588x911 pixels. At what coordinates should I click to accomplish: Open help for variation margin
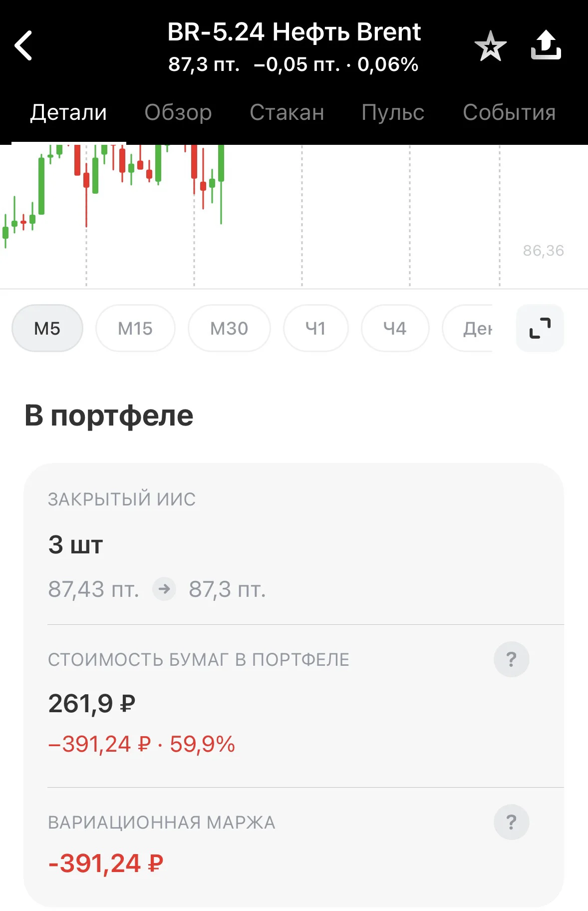click(x=511, y=822)
